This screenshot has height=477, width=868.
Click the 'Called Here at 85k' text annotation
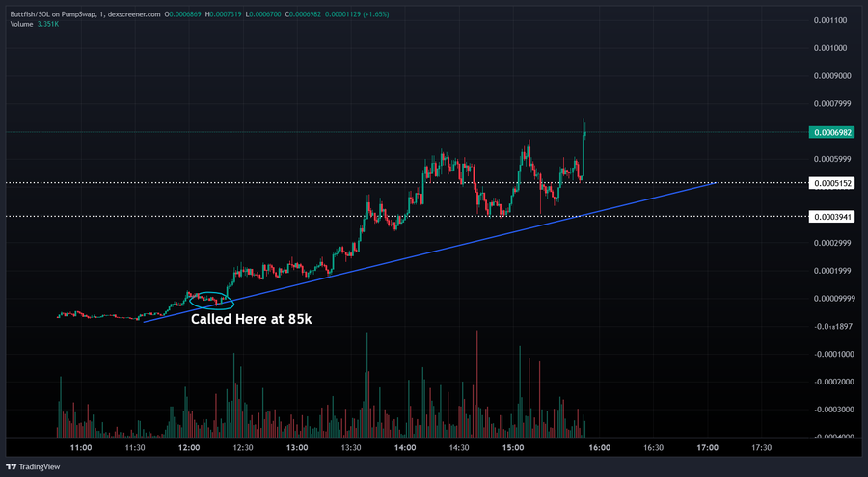point(252,319)
